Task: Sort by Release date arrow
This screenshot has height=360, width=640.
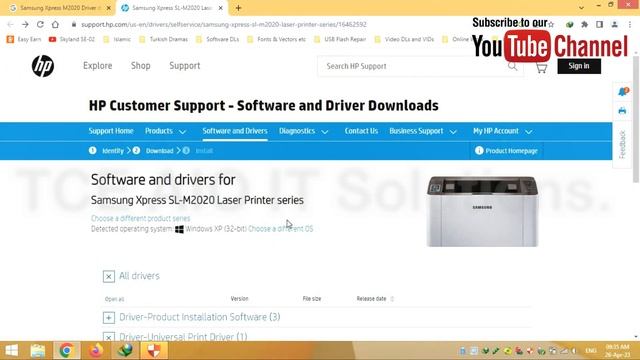Action: point(392,299)
